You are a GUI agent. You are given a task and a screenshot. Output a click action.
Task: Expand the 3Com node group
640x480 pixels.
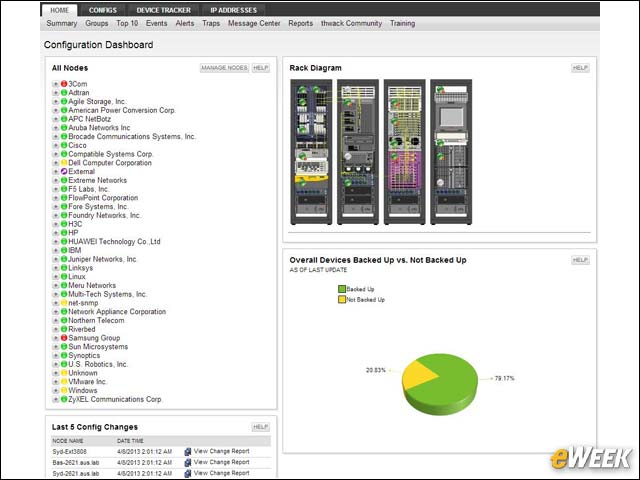pos(56,84)
